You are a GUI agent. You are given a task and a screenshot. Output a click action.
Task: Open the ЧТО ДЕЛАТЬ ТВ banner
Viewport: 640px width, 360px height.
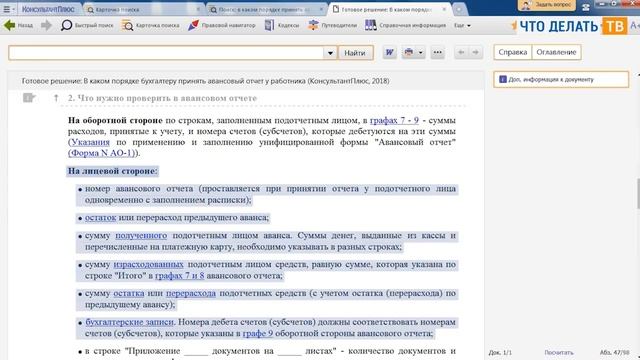(569, 26)
